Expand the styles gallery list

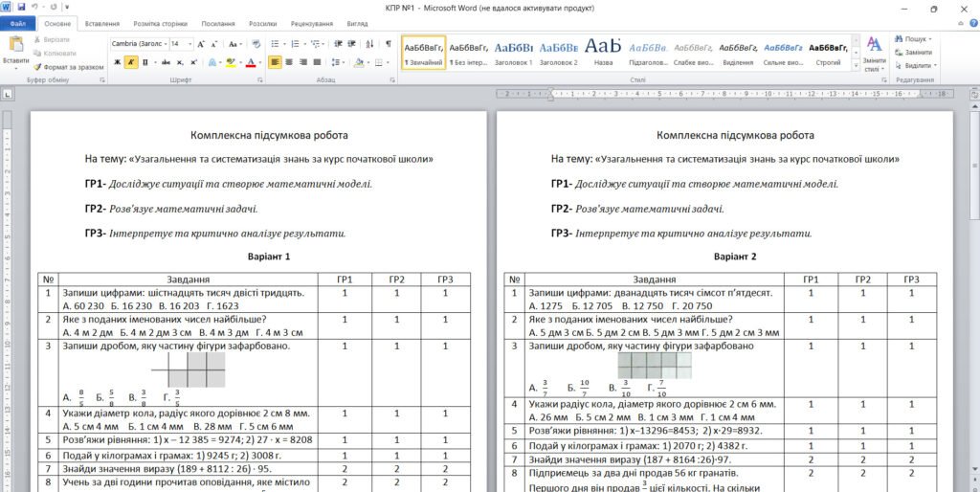point(855,65)
